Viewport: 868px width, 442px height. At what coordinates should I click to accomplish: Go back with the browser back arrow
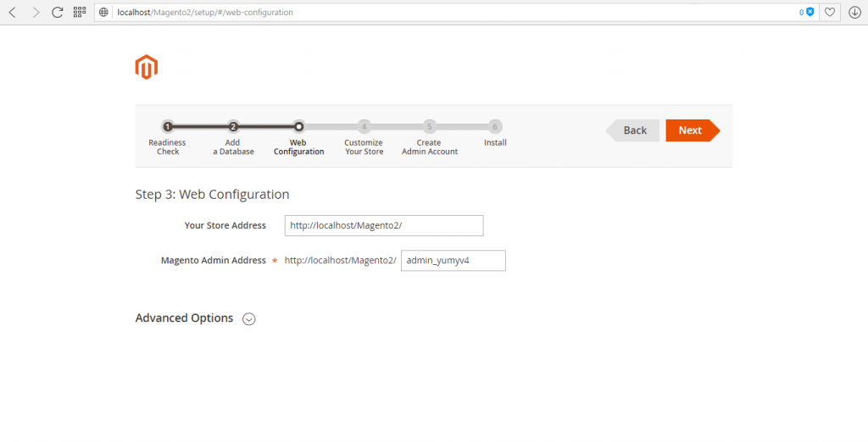point(12,12)
